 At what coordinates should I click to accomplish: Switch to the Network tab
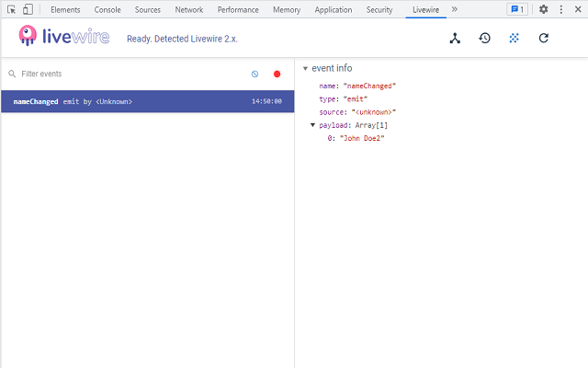click(189, 10)
